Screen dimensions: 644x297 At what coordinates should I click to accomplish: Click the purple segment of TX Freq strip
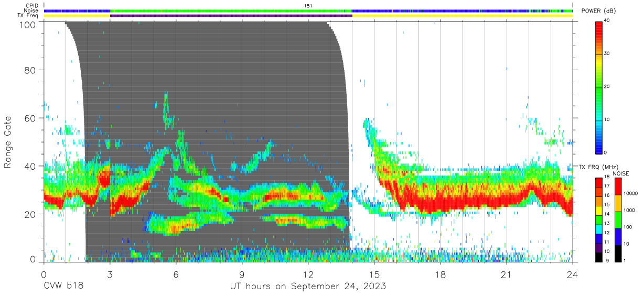pos(231,16)
